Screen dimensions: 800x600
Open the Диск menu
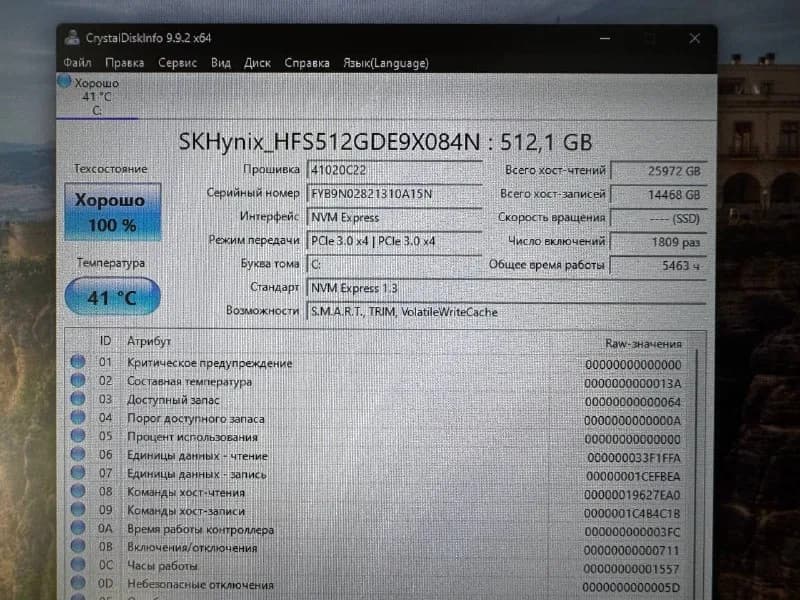click(x=257, y=63)
